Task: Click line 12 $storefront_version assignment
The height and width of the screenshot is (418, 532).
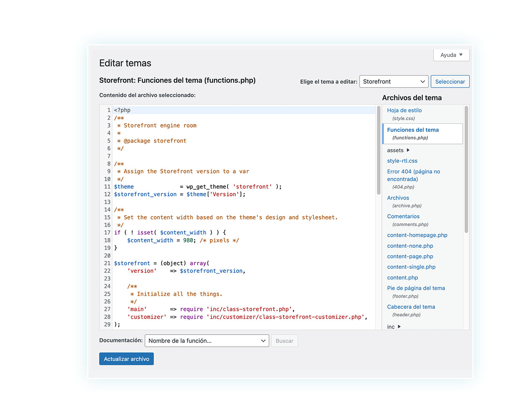Action: click(x=180, y=194)
